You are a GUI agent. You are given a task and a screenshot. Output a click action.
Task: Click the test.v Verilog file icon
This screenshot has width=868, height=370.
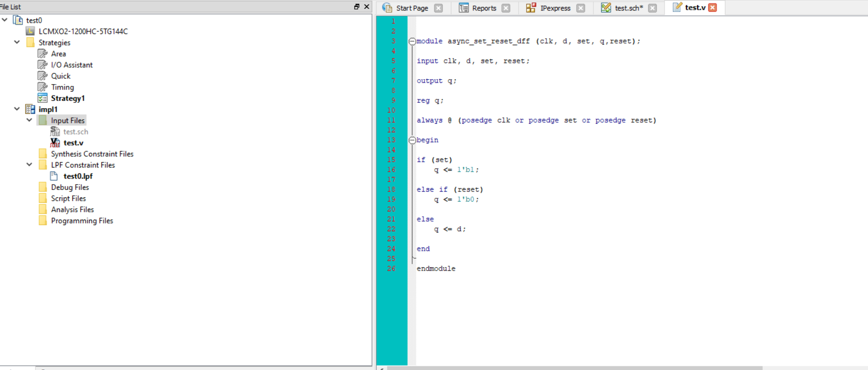click(55, 142)
